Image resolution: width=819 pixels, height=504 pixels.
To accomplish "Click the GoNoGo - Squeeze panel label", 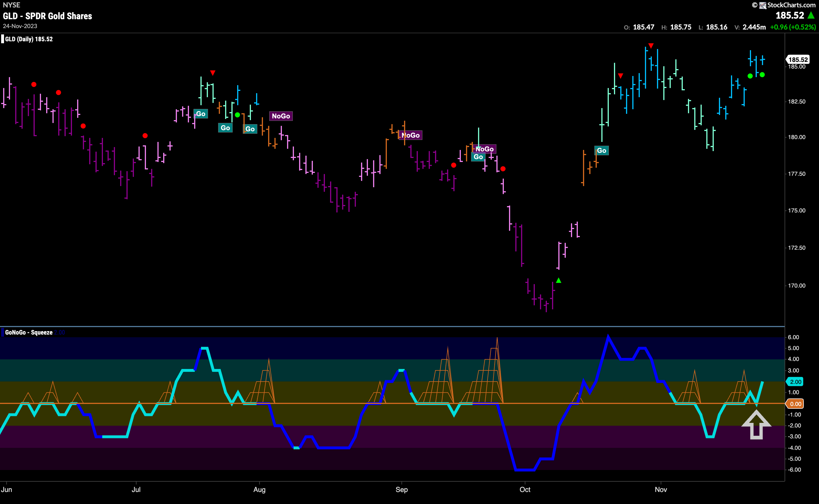I will pyautogui.click(x=29, y=332).
